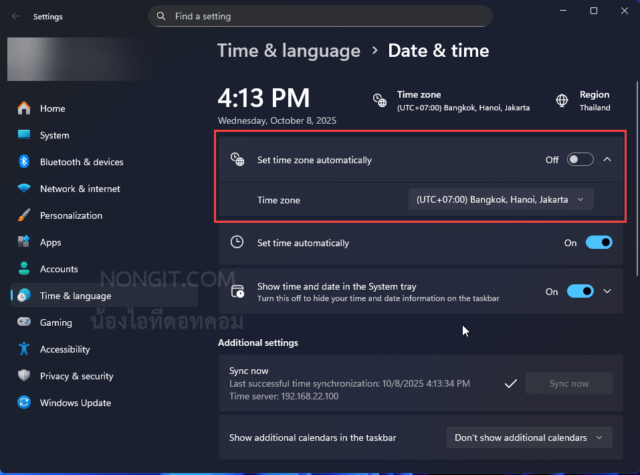640x475 pixels.
Task: Click the vertical scrollbar on the right
Action: pyautogui.click(x=637, y=180)
